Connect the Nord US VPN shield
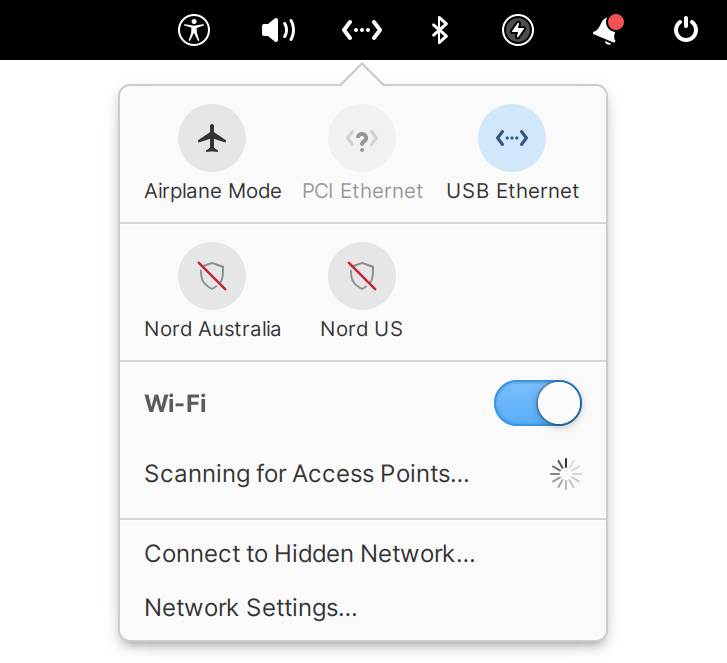 362,276
